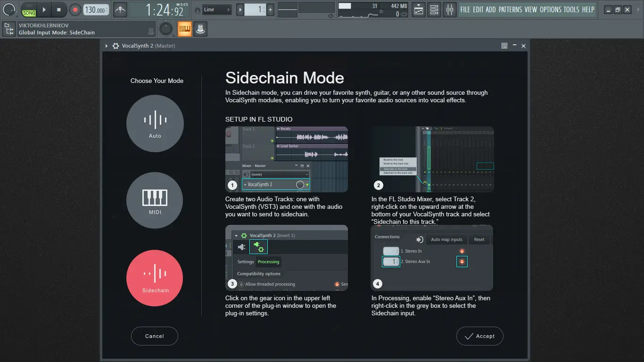Click the step 2 mixer routing screenshot

(433, 159)
